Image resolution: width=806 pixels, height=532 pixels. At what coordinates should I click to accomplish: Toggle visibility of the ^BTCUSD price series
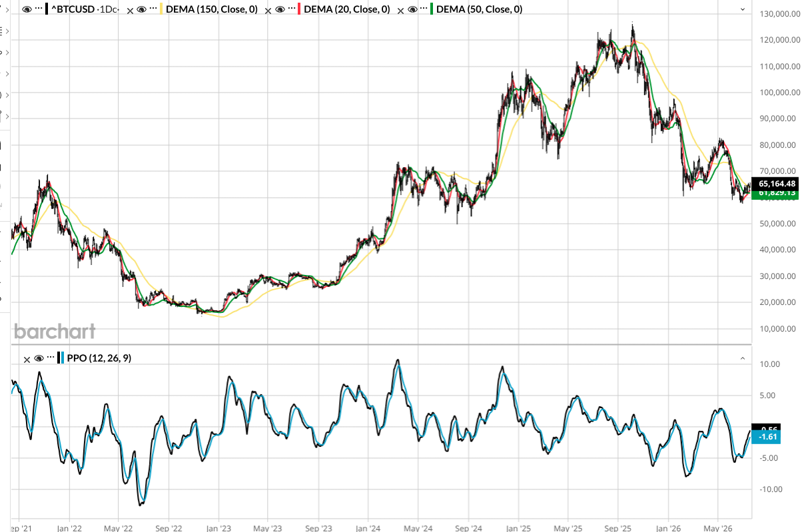click(27, 9)
